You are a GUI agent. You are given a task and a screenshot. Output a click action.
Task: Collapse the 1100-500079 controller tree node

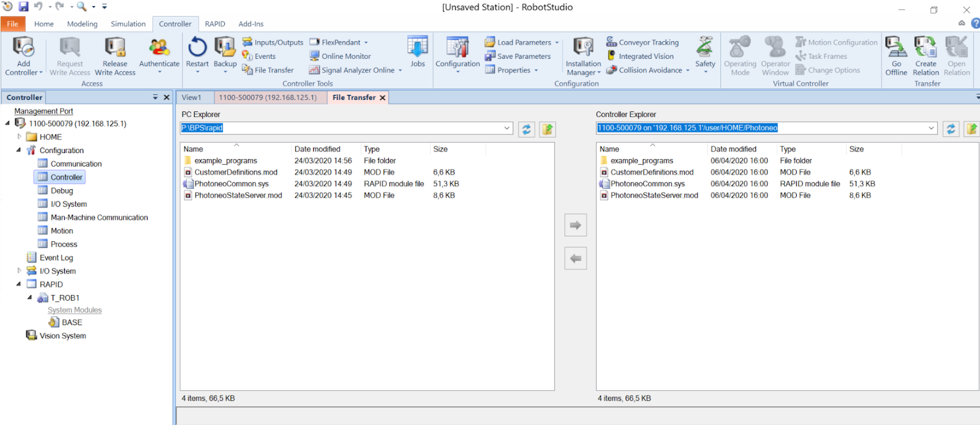tap(8, 123)
